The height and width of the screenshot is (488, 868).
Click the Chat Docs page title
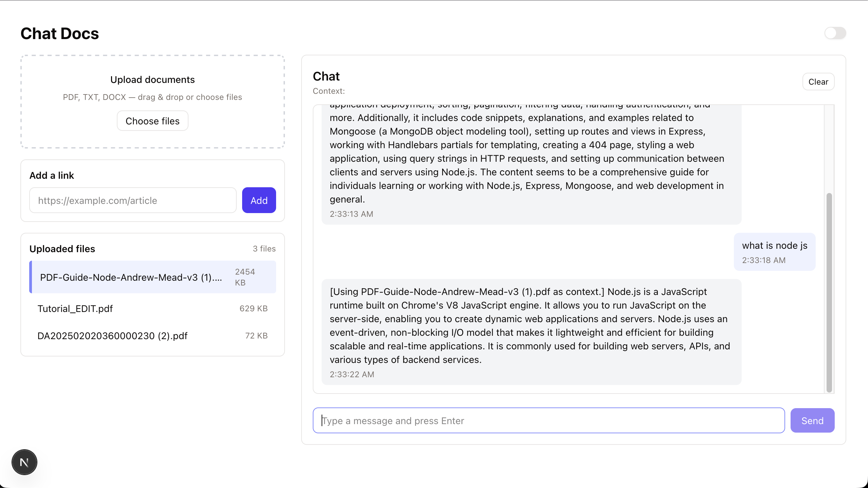tap(59, 33)
